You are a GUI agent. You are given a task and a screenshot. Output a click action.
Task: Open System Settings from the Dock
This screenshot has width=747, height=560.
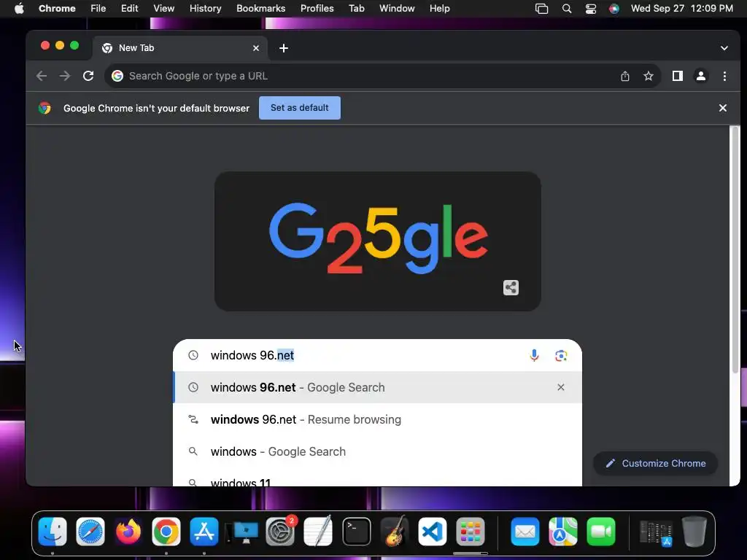click(x=280, y=532)
